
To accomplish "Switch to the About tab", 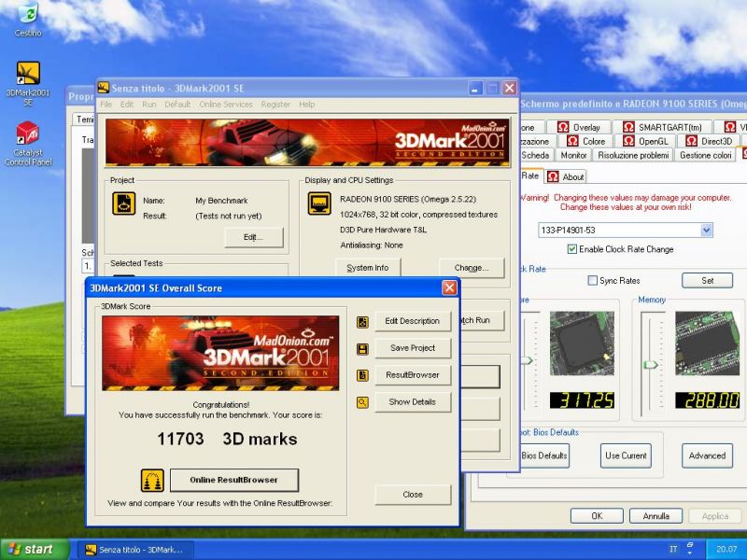I will [x=566, y=177].
